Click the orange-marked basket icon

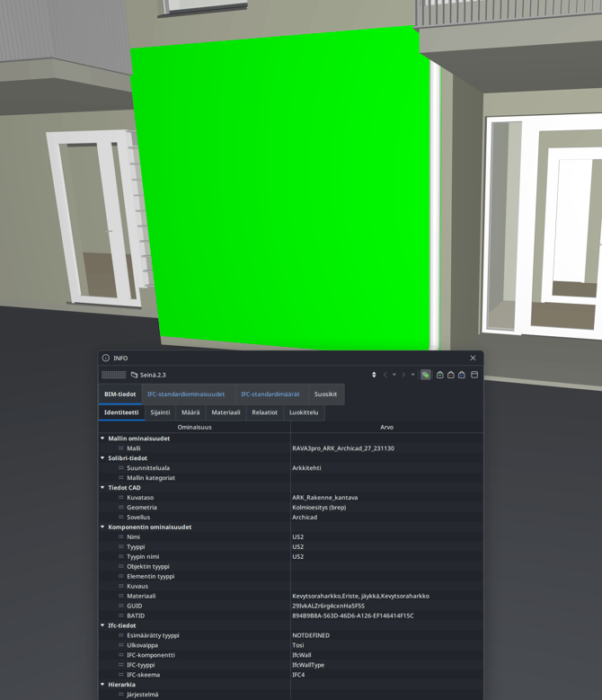pyautogui.click(x=451, y=375)
